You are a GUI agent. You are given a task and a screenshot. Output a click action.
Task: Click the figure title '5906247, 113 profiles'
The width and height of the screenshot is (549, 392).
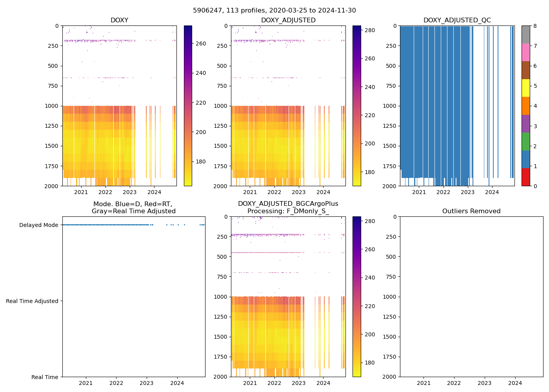coord(274,11)
